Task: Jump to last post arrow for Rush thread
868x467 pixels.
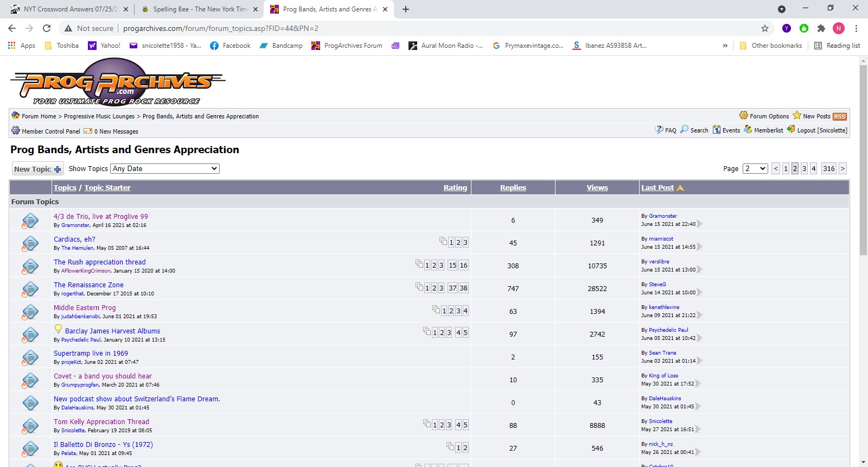Action: pyautogui.click(x=700, y=269)
